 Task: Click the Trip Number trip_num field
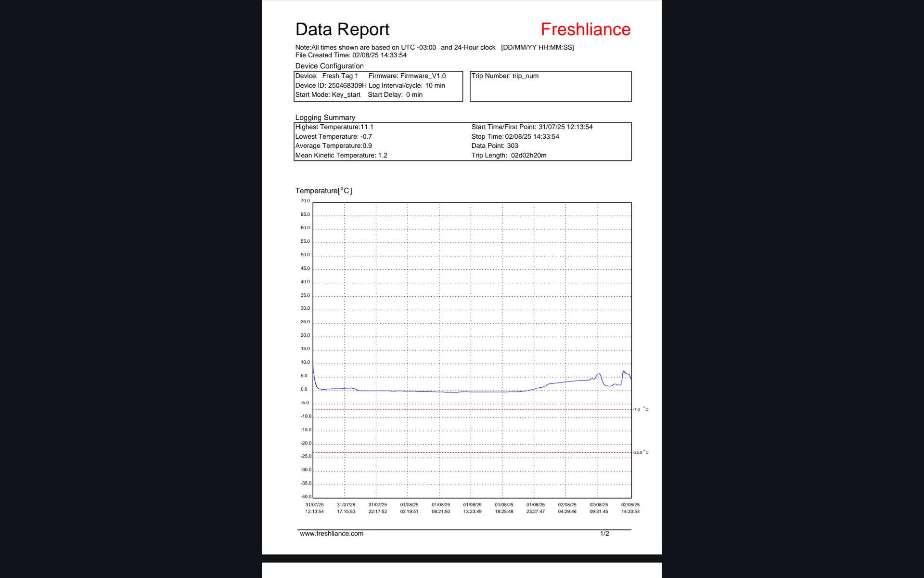click(x=505, y=76)
